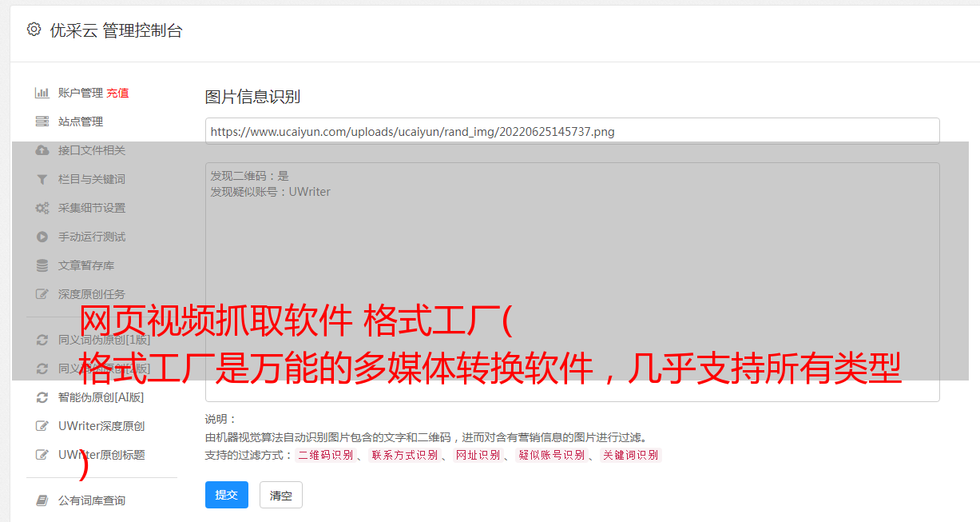Screen dimensions: 980x522
Task: Click the bar chart icon for 账户管理
Action: click(42, 93)
